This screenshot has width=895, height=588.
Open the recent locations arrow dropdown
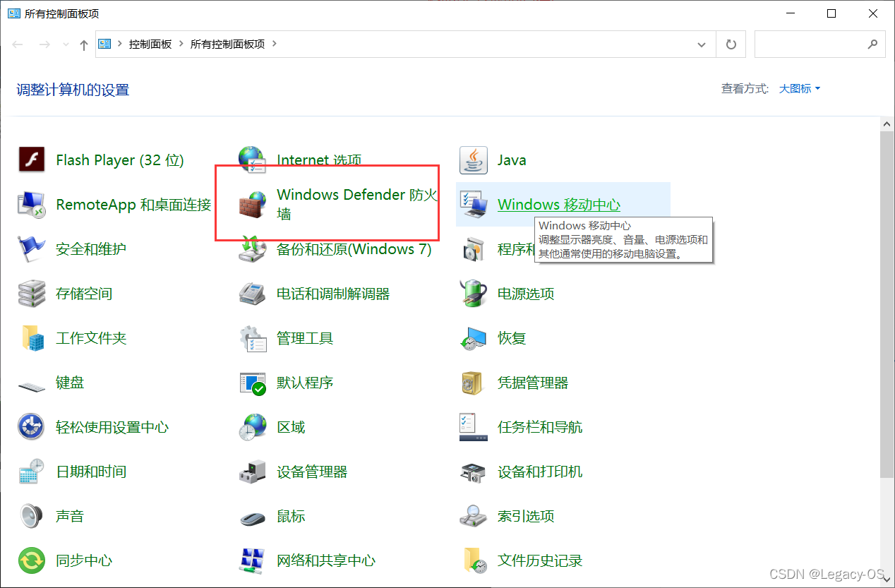coord(66,44)
